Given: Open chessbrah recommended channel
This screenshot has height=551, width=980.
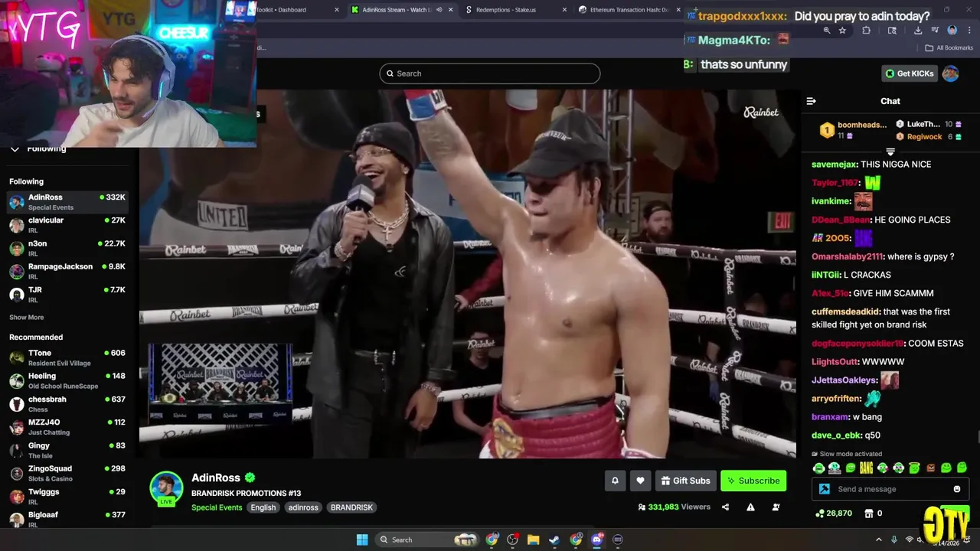Looking at the screenshot, I should click(67, 403).
